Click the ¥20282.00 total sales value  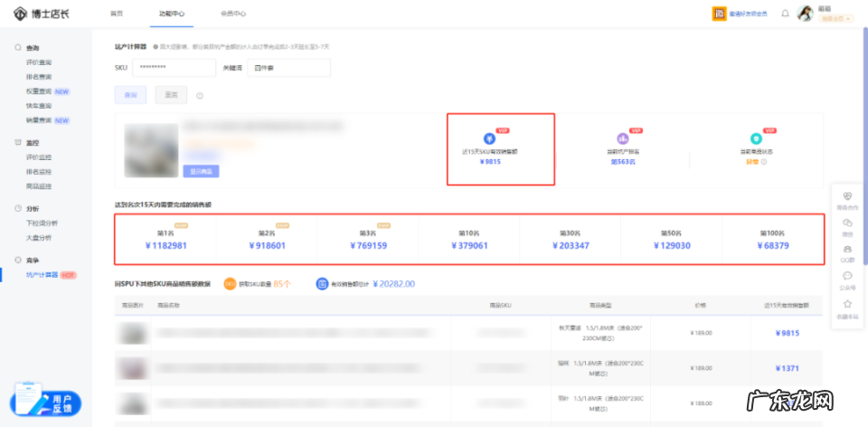[393, 284]
